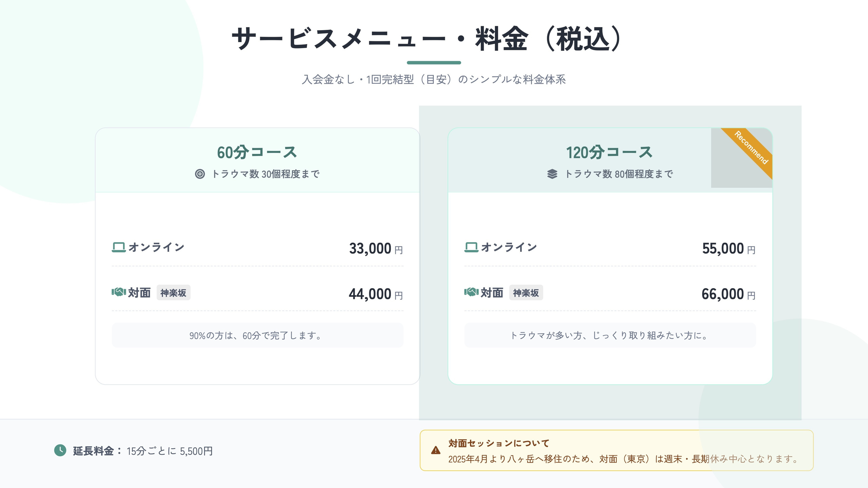Screen dimensions: 868x488
Task: Click 神楽坂 tag in the 120分コース card
Action: tap(526, 293)
